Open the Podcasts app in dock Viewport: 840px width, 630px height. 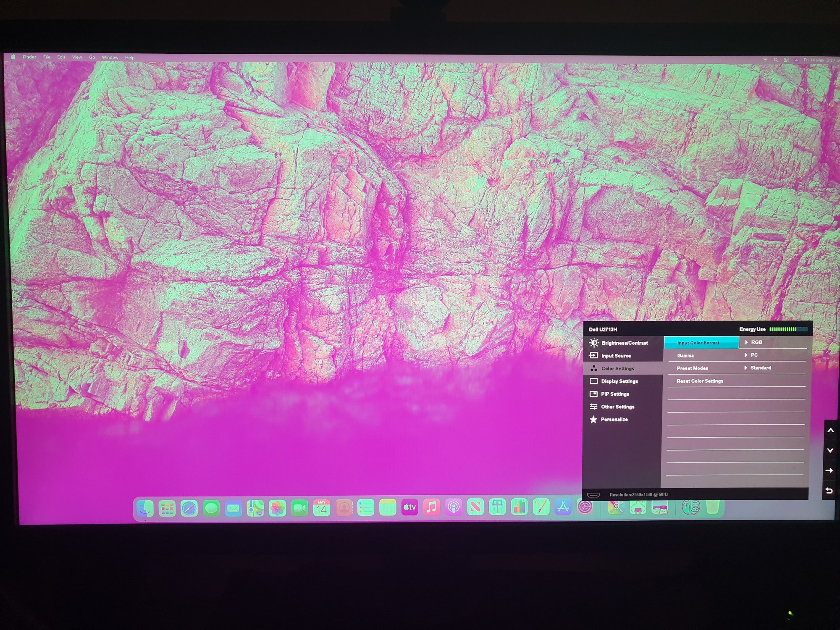pos(453,507)
